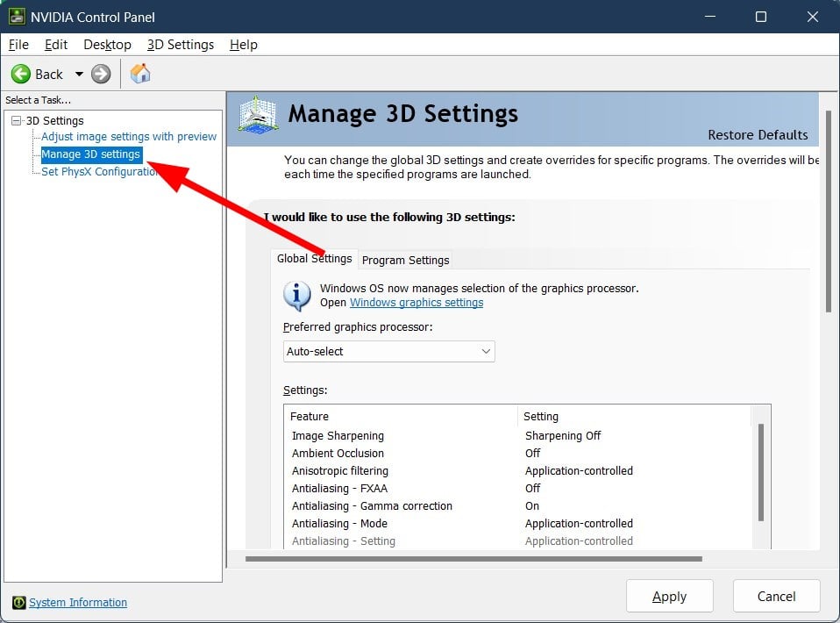Open the Windows graphics settings link
The height and width of the screenshot is (623, 840).
click(x=416, y=303)
